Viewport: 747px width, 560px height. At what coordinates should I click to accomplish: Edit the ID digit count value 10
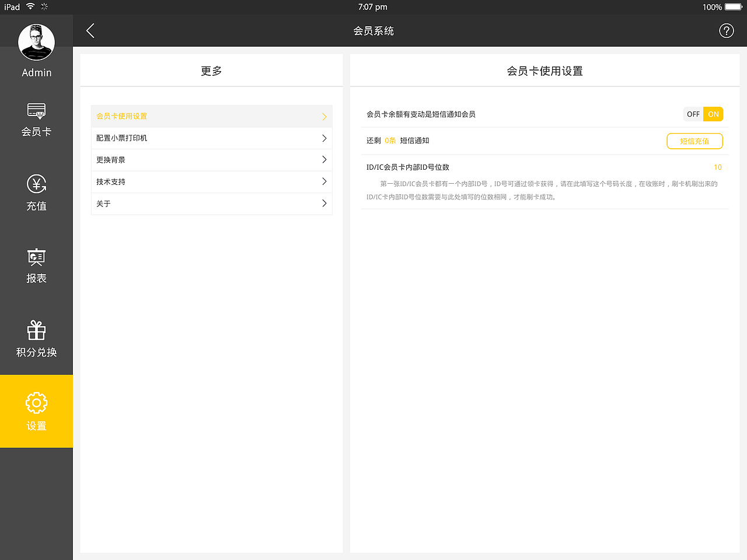pyautogui.click(x=717, y=167)
